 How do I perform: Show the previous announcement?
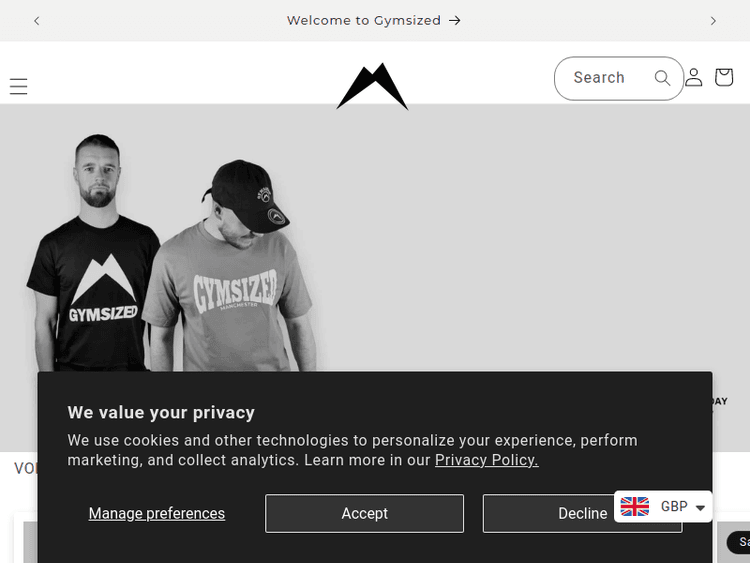tap(37, 20)
